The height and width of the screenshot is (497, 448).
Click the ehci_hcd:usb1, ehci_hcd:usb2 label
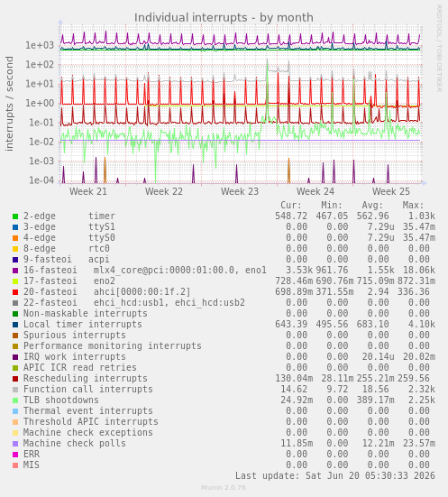point(169,303)
